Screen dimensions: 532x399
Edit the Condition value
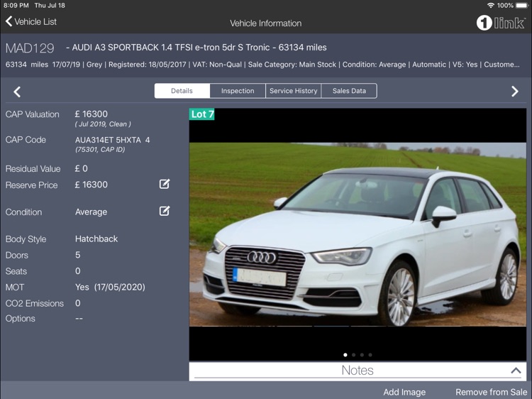coord(165,211)
